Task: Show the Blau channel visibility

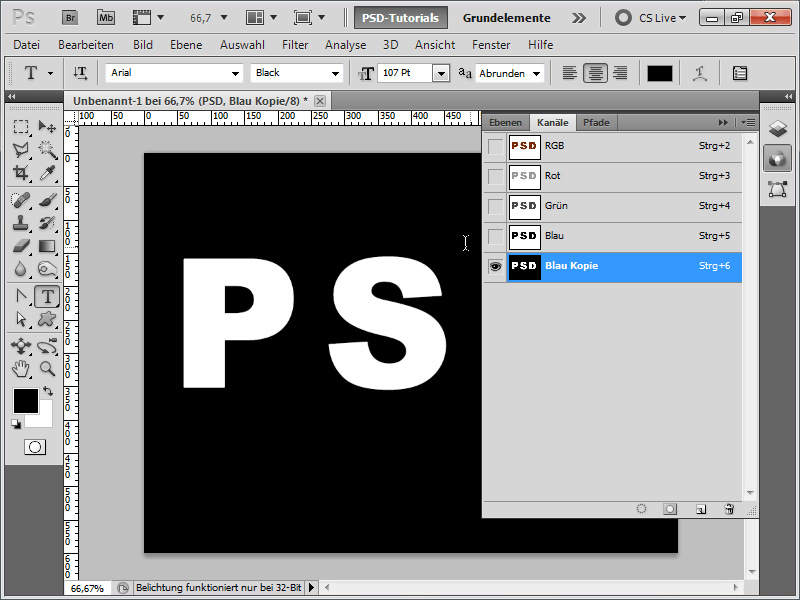Action: click(x=495, y=237)
